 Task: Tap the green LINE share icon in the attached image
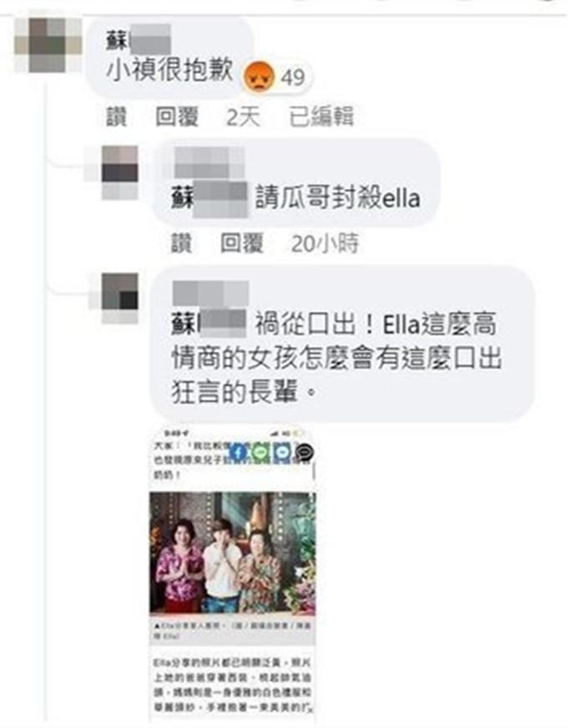click(261, 451)
